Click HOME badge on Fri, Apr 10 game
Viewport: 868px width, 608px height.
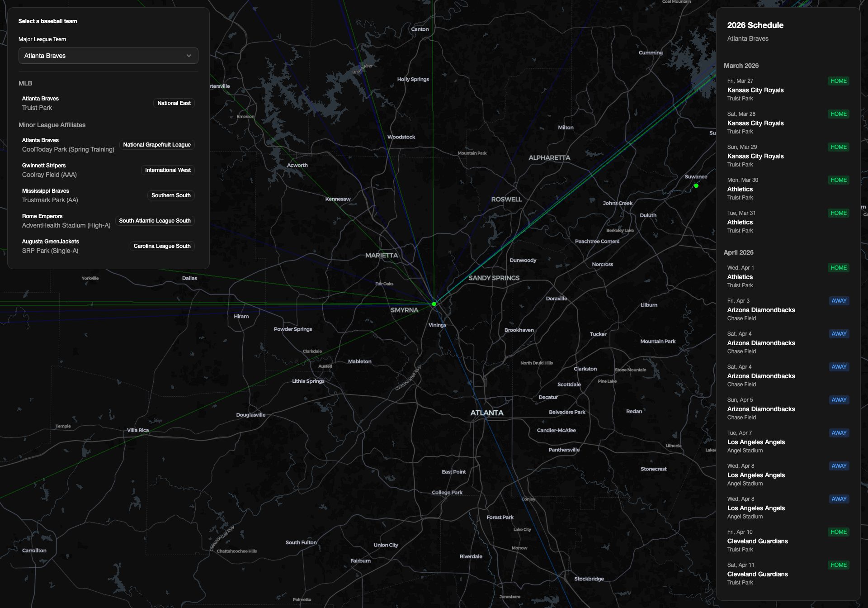(839, 532)
